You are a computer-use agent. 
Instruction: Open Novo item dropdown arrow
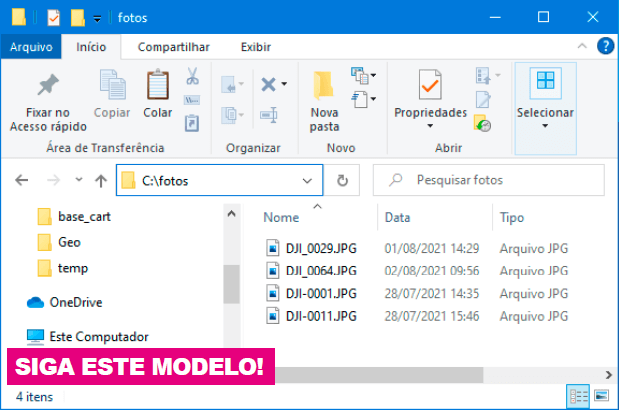pos(373,75)
